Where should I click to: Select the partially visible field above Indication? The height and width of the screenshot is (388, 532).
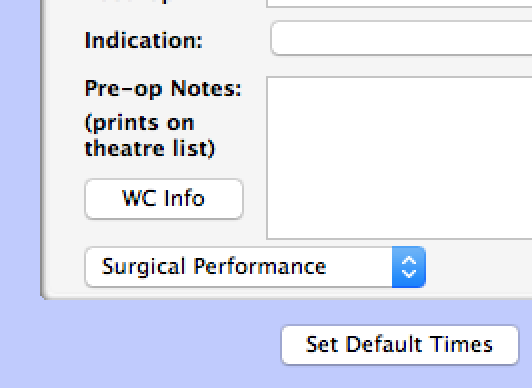399,3
